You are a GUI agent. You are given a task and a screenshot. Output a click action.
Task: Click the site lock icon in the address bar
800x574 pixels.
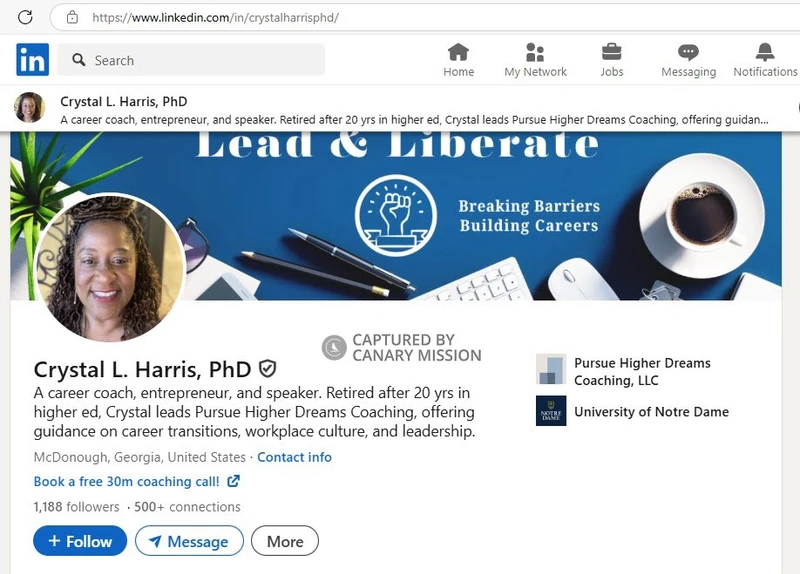(72, 17)
